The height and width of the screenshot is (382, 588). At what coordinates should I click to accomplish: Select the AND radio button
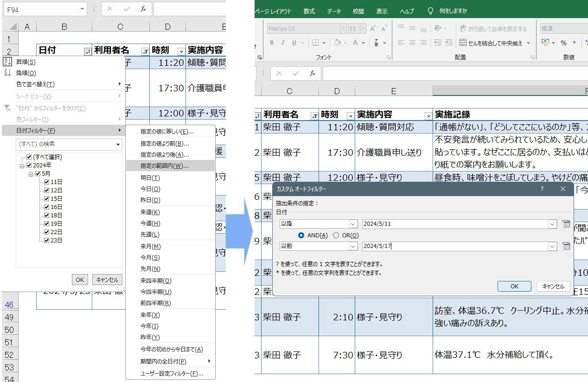(x=301, y=236)
